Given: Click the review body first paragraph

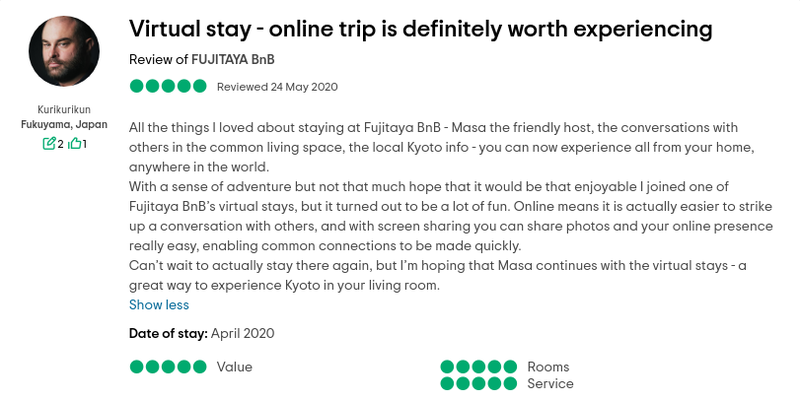Looking at the screenshot, I should (x=442, y=147).
